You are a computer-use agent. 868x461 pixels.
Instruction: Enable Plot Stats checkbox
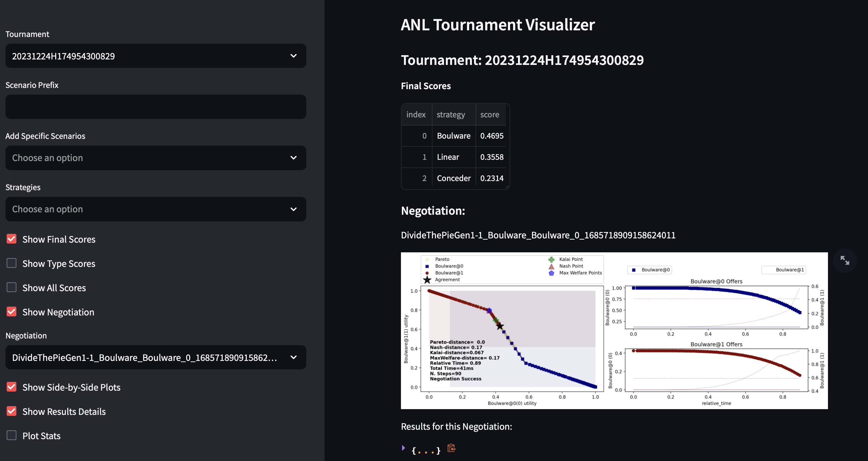click(x=12, y=436)
